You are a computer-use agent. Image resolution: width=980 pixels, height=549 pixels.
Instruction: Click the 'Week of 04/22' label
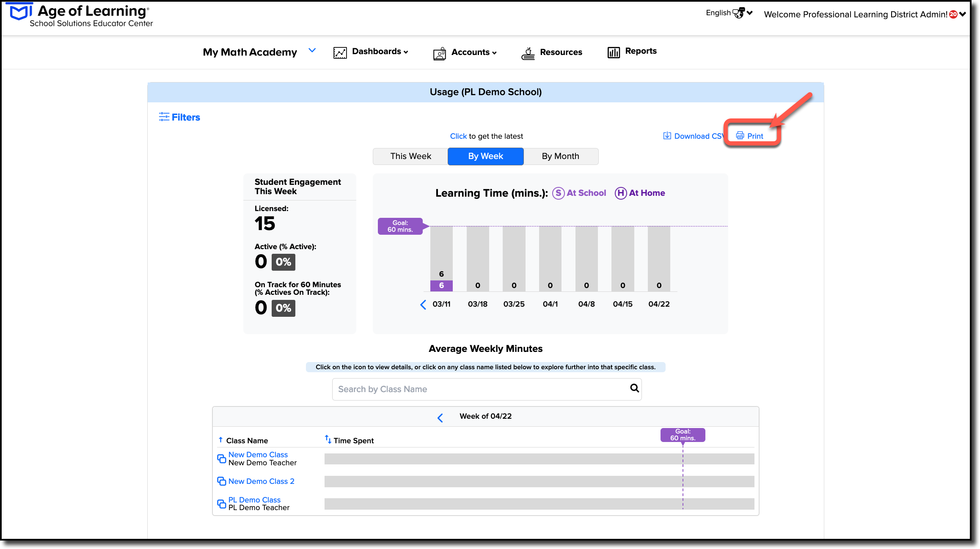[485, 416]
